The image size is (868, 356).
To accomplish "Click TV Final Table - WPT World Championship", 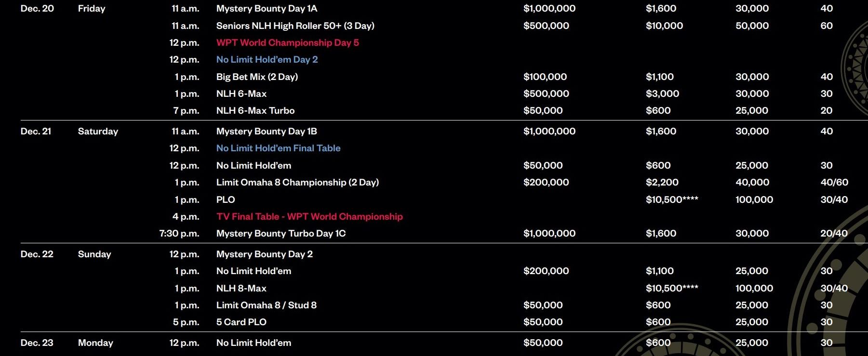I will (309, 217).
